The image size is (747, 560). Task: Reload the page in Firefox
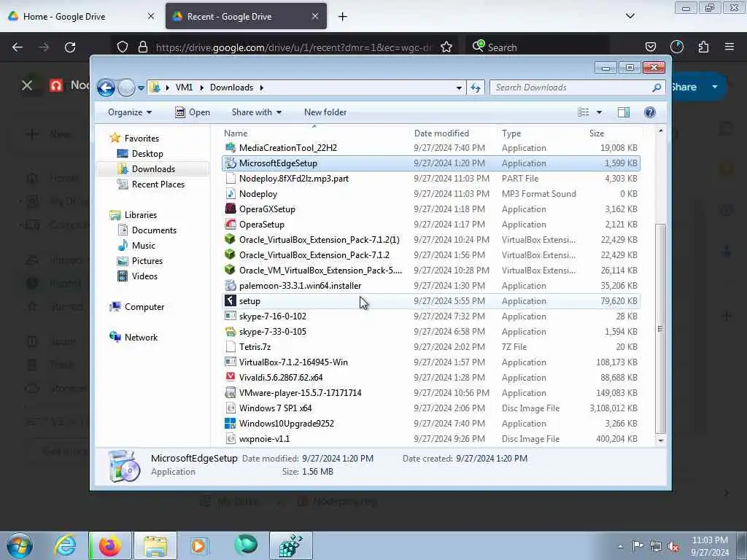point(70,47)
